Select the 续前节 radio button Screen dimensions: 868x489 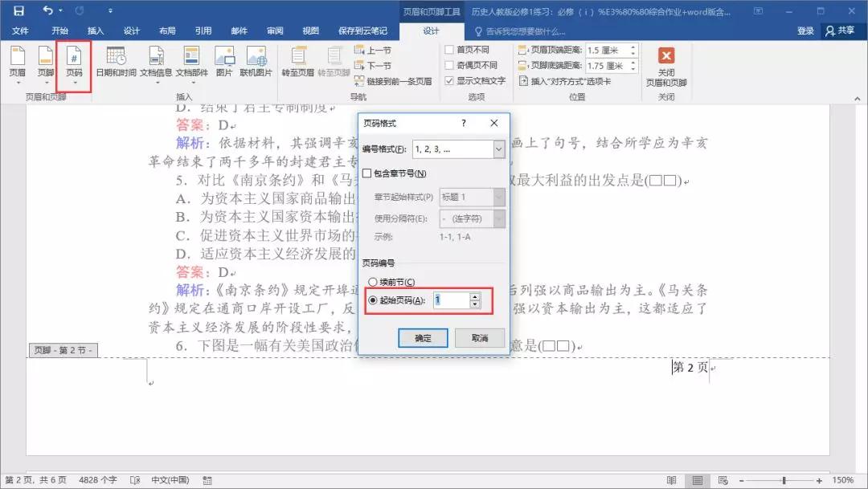372,282
